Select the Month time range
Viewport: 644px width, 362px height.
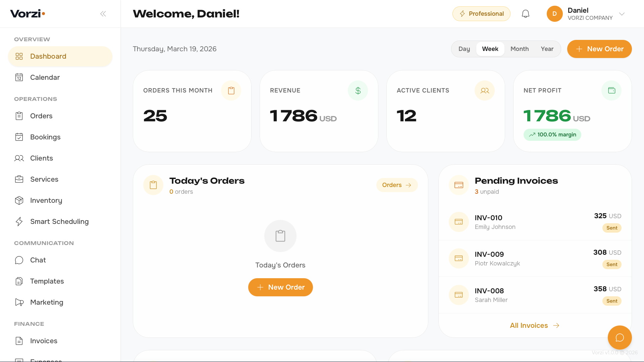click(x=520, y=49)
